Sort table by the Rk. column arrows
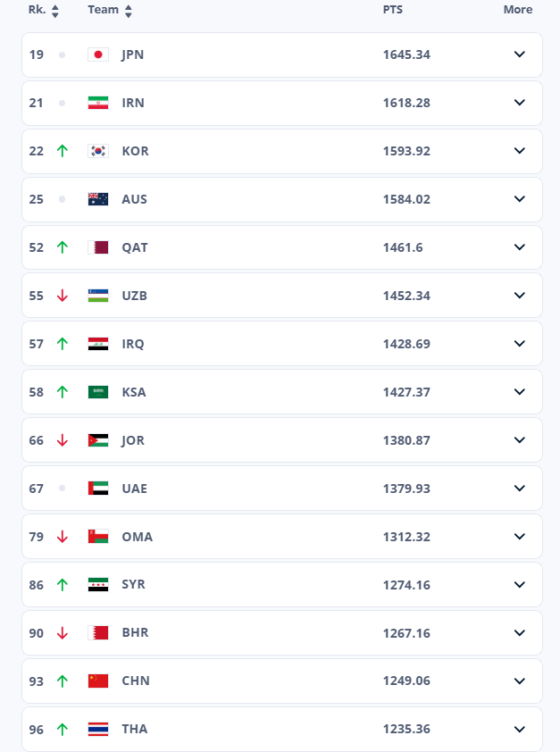560x752 pixels. coord(55,11)
